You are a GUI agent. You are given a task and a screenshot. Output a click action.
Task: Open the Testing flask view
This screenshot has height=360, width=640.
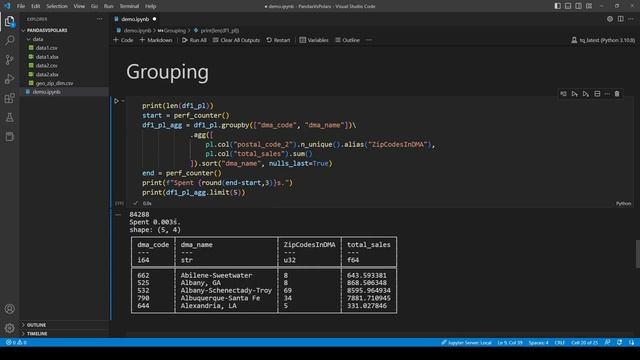click(x=9, y=118)
